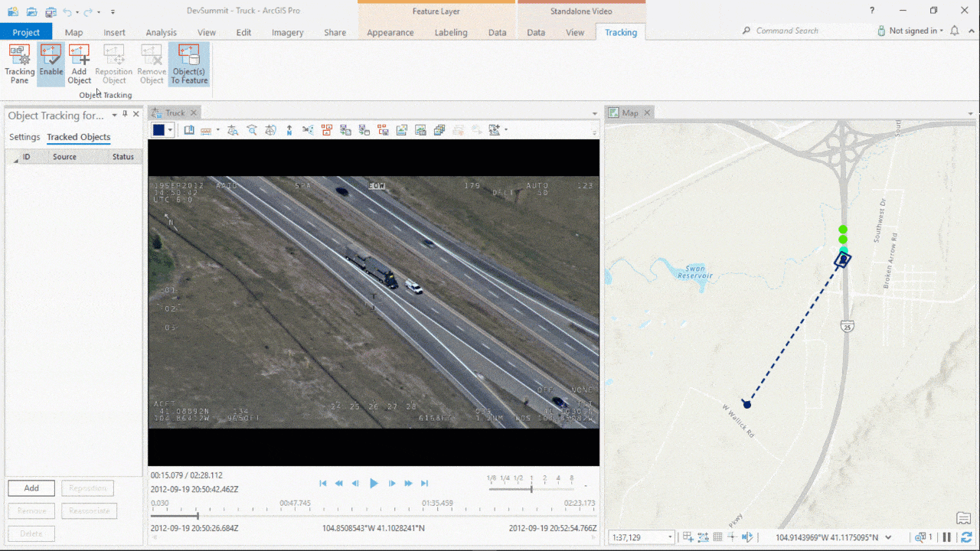Switch to the Settings tab
Image resolution: width=980 pixels, height=551 pixels.
point(24,137)
